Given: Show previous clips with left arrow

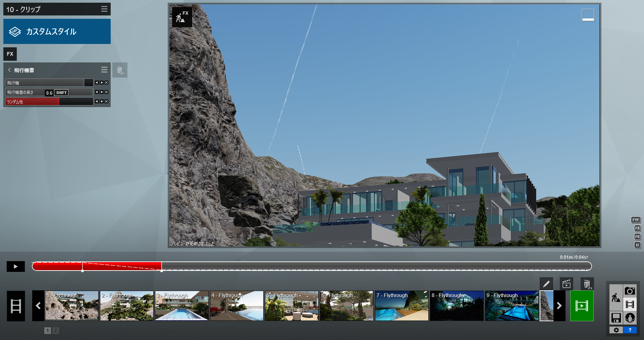Looking at the screenshot, I should pyautogui.click(x=38, y=306).
